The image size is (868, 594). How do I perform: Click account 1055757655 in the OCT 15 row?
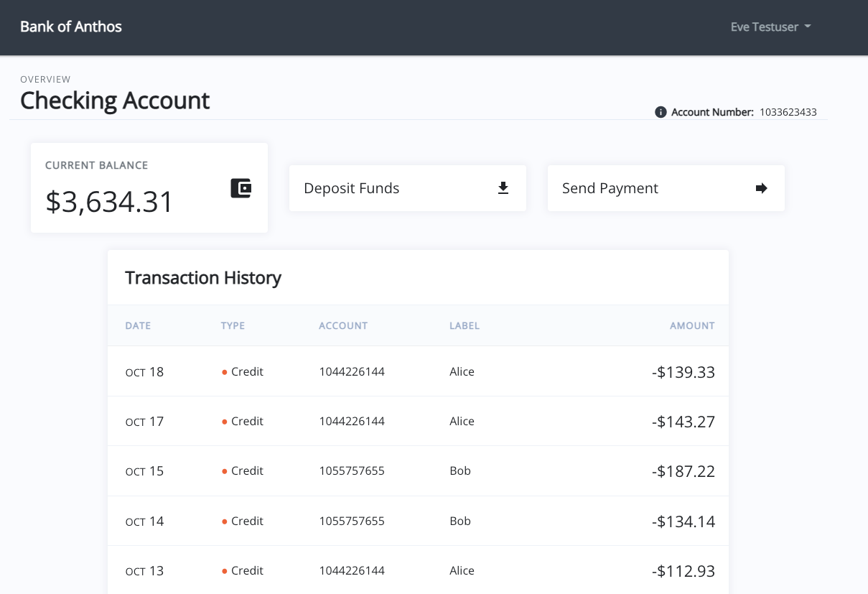pos(352,471)
